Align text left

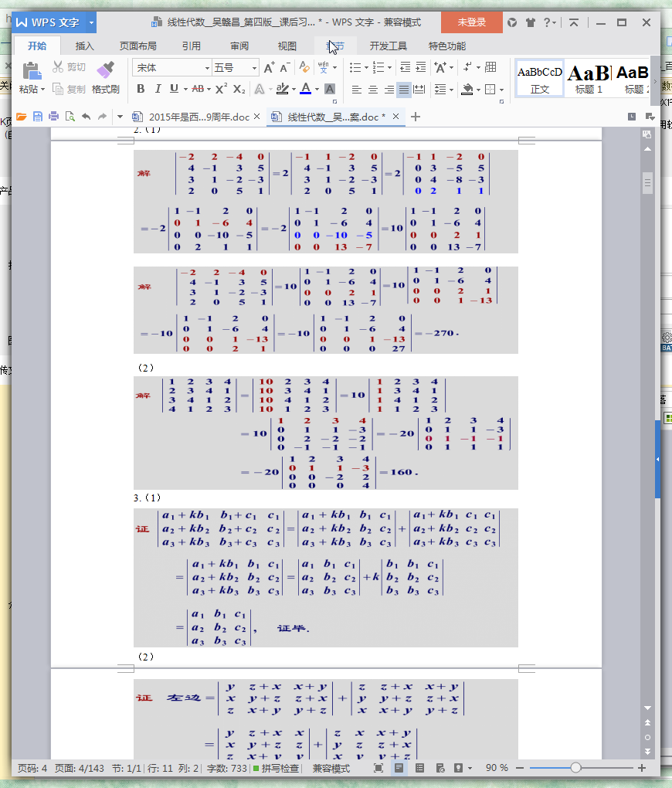coord(356,90)
